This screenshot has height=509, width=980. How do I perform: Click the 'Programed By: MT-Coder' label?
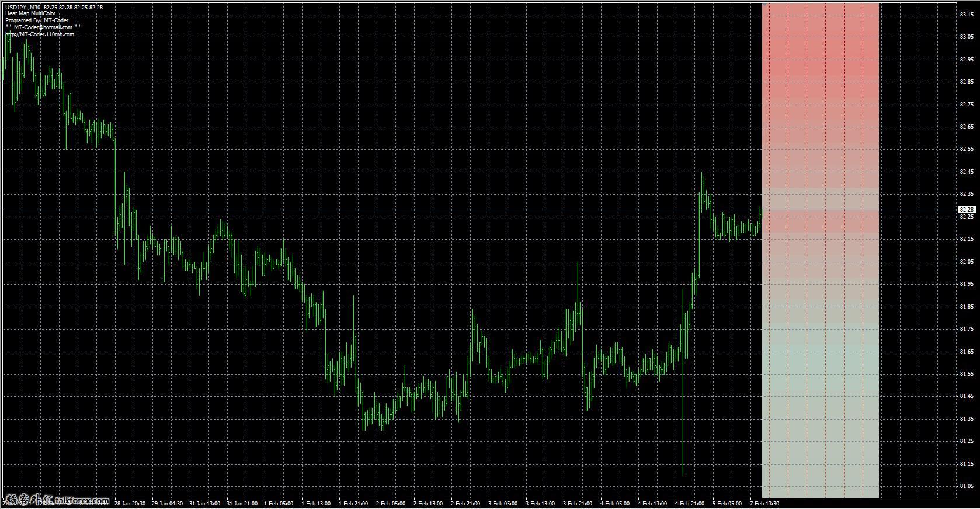tap(37, 20)
